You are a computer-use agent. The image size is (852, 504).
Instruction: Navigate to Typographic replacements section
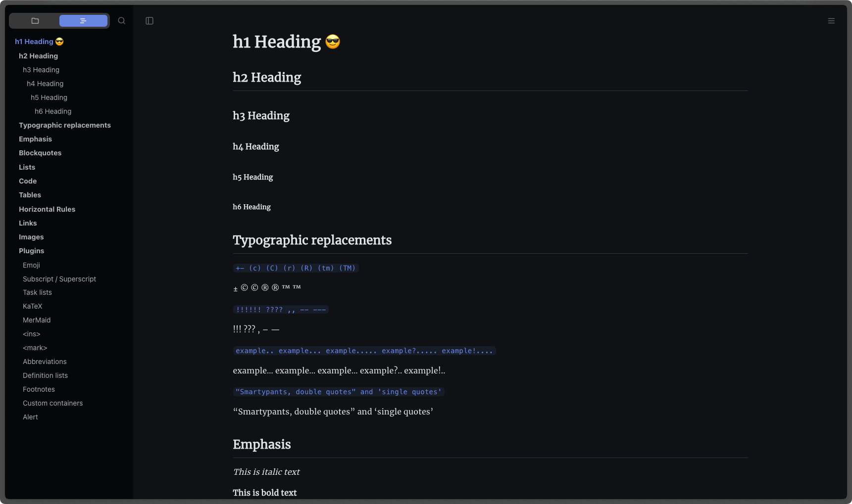point(65,125)
